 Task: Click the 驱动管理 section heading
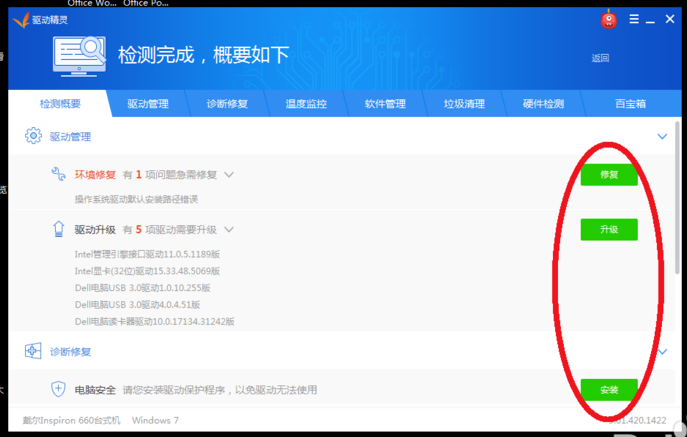tap(70, 137)
